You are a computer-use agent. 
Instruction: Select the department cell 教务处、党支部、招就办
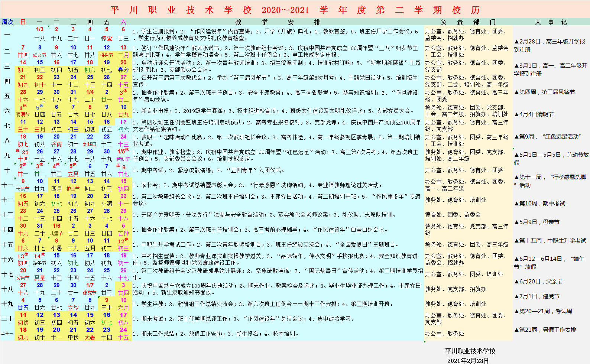coord(468,289)
